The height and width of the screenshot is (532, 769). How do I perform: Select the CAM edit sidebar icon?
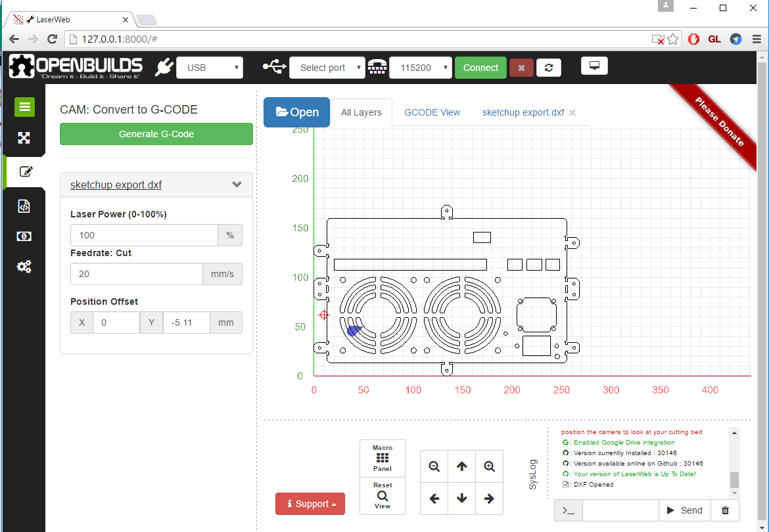tap(25, 172)
